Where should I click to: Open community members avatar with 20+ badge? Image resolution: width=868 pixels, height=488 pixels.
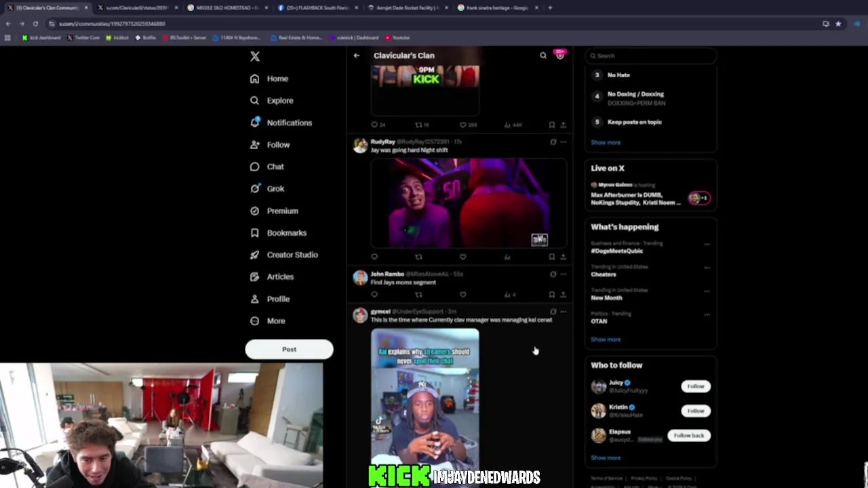pyautogui.click(x=560, y=55)
